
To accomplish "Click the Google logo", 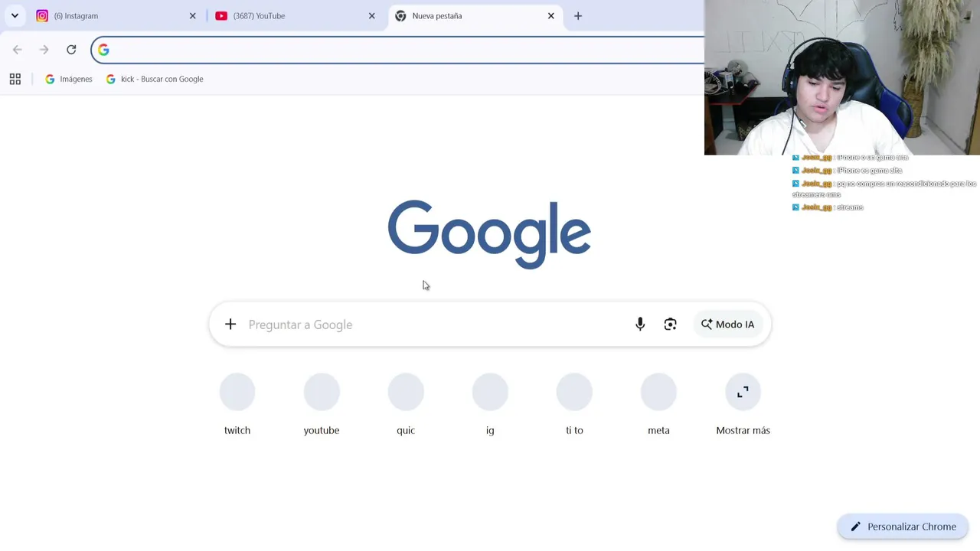I will (x=489, y=234).
